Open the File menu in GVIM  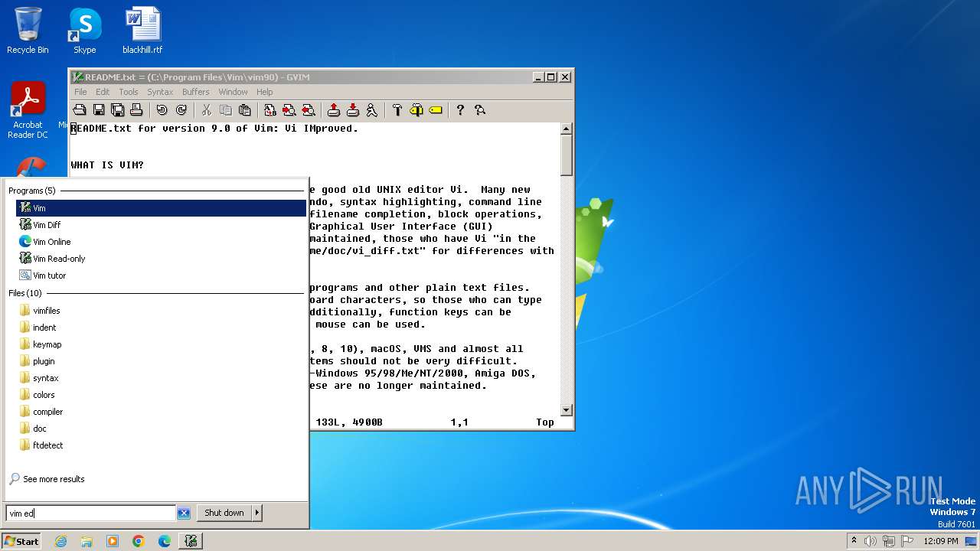click(80, 92)
